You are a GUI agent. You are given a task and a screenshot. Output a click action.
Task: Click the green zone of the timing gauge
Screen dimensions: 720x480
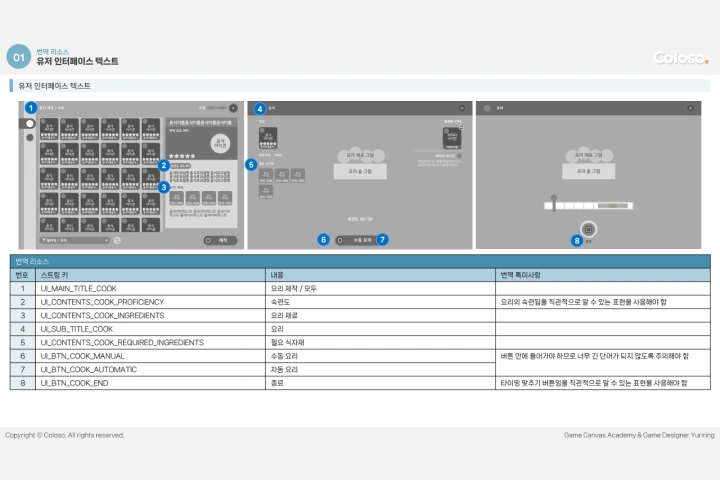point(613,206)
